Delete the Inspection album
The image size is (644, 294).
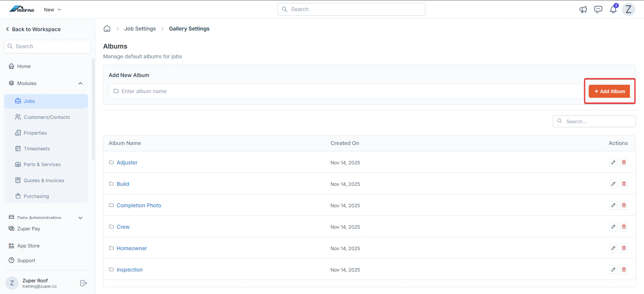click(x=624, y=270)
